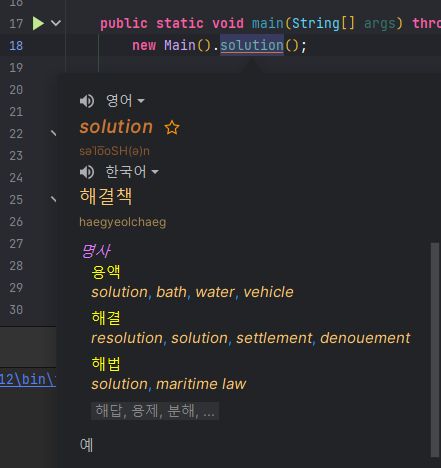
Task: Click the 명사 part-of-speech label
Action: pos(96,251)
